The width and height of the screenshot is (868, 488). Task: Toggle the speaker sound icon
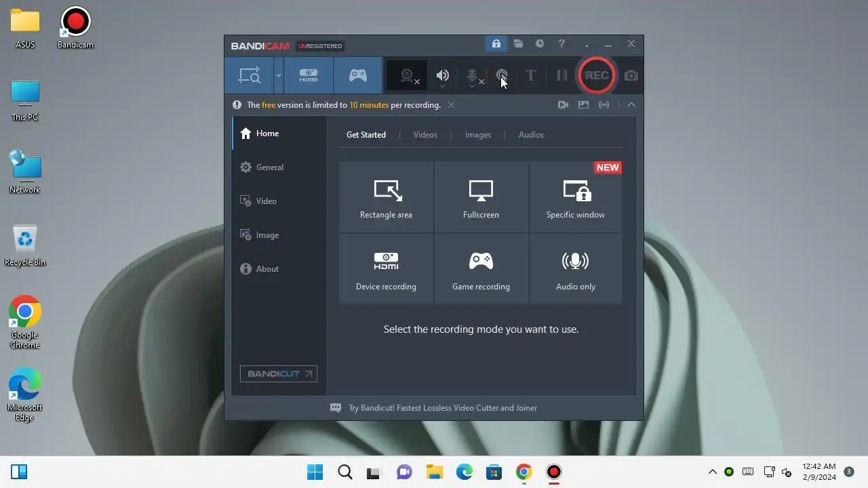442,76
